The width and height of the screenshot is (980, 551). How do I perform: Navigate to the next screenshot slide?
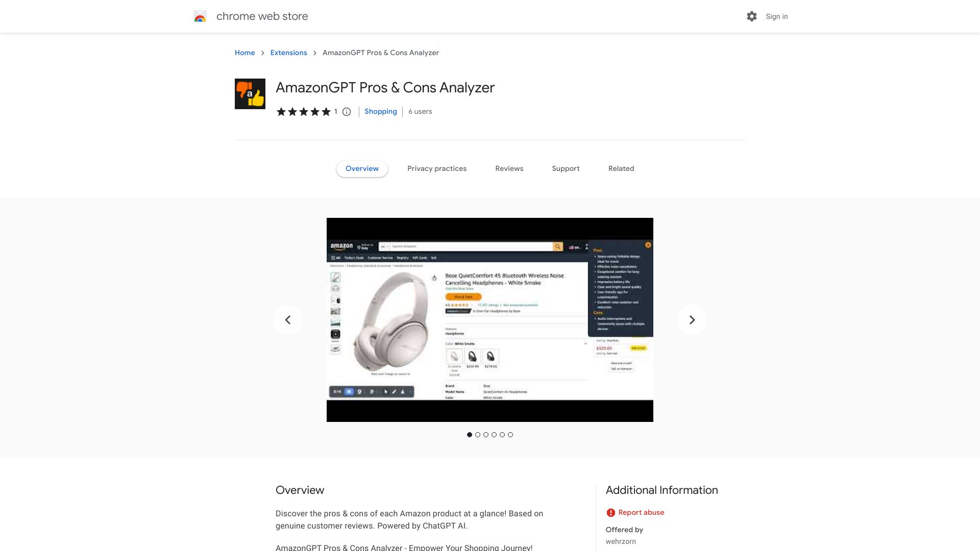pos(692,319)
